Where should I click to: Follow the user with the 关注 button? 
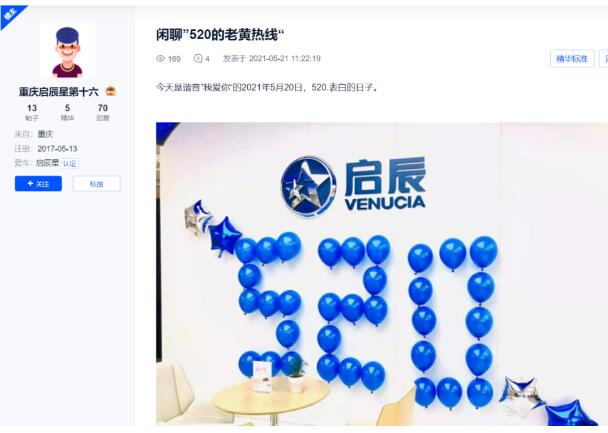tap(38, 183)
